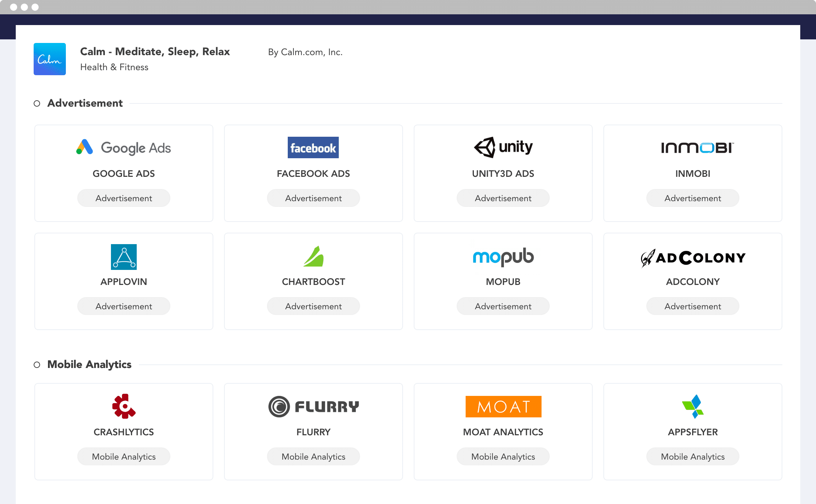This screenshot has height=504, width=816.
Task: Click the Advertisement tag under Facebook Ads
Action: [314, 198]
